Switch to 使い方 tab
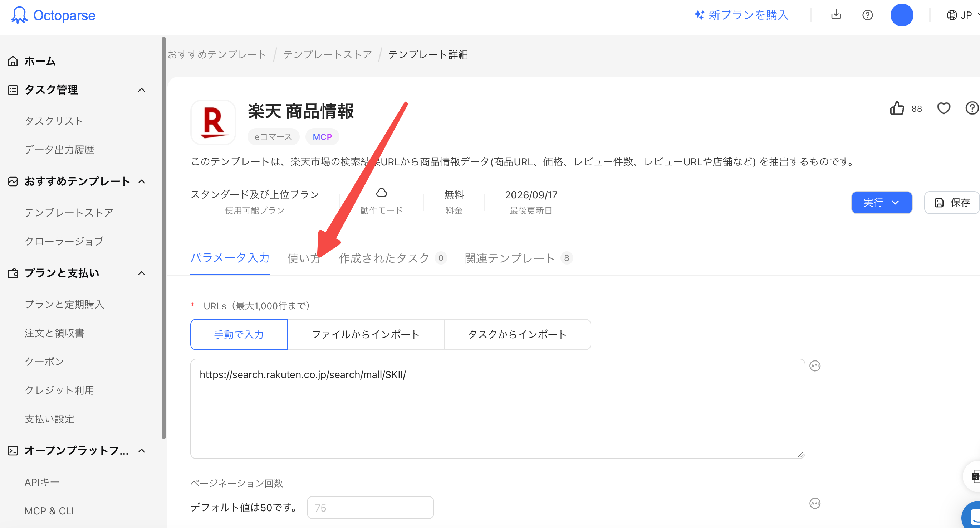This screenshot has height=528, width=980. [x=303, y=258]
